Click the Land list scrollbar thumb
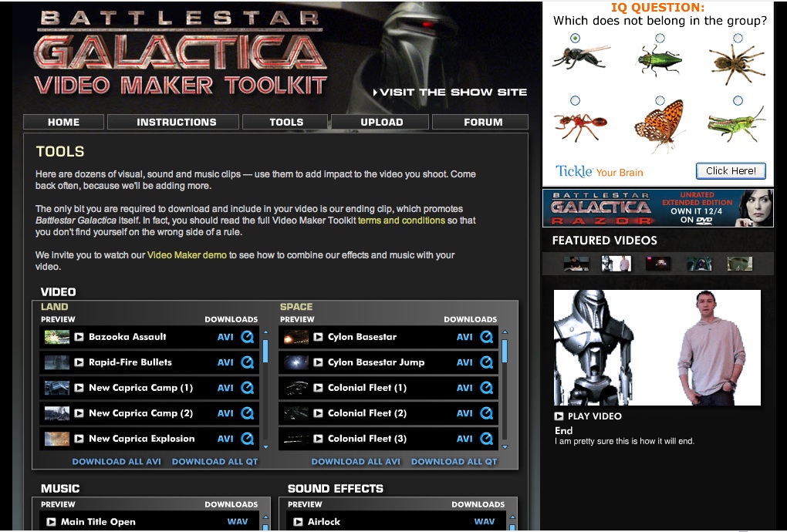Image resolution: width=787 pixels, height=532 pixels. click(x=265, y=351)
